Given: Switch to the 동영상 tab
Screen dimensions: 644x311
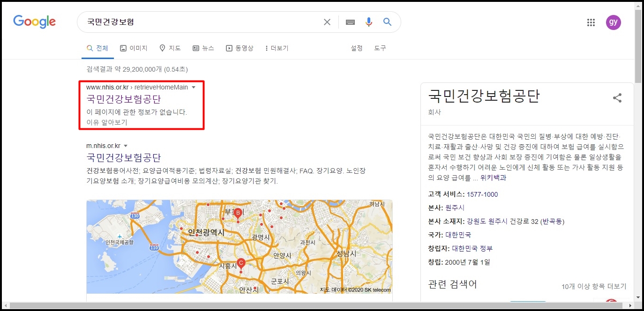Looking at the screenshot, I should coord(240,48).
